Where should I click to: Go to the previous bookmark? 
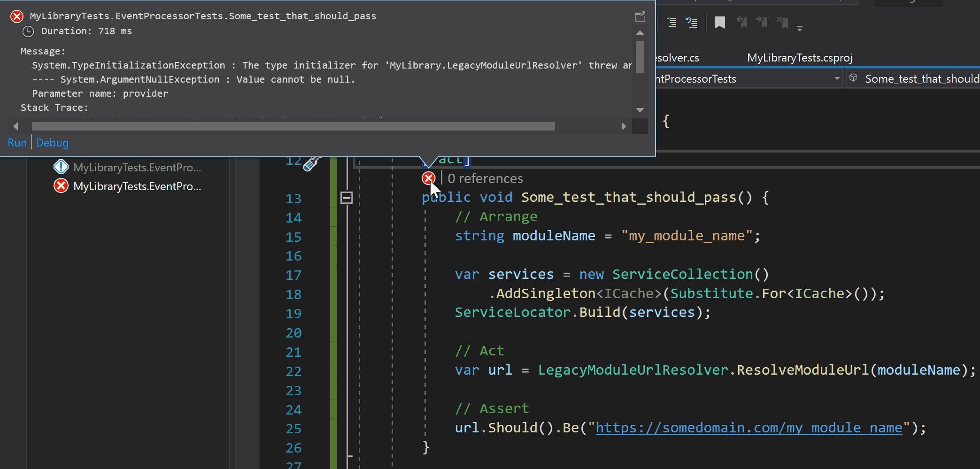741,23
